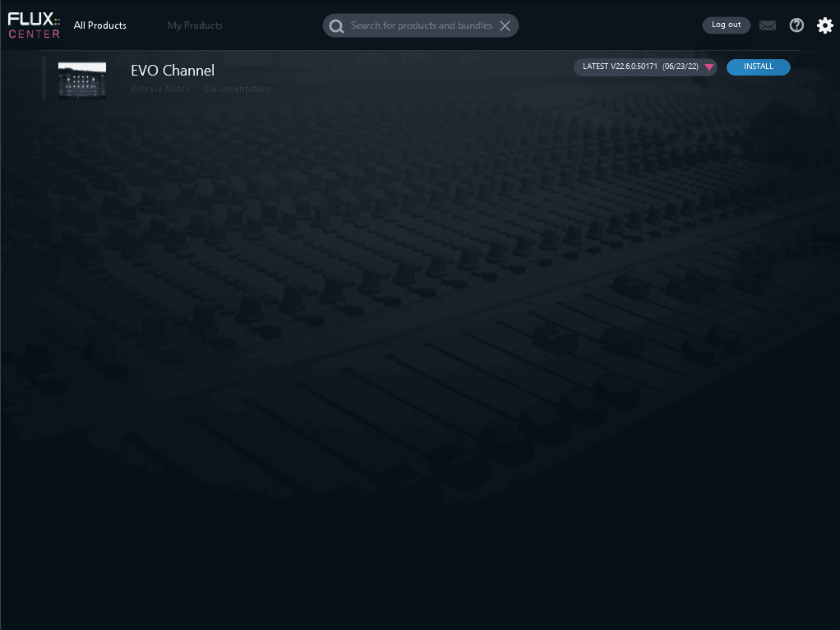The image size is (840, 630).
Task: Click the vertical bar left of EVO Channel thumbnail
Action: coord(44,79)
